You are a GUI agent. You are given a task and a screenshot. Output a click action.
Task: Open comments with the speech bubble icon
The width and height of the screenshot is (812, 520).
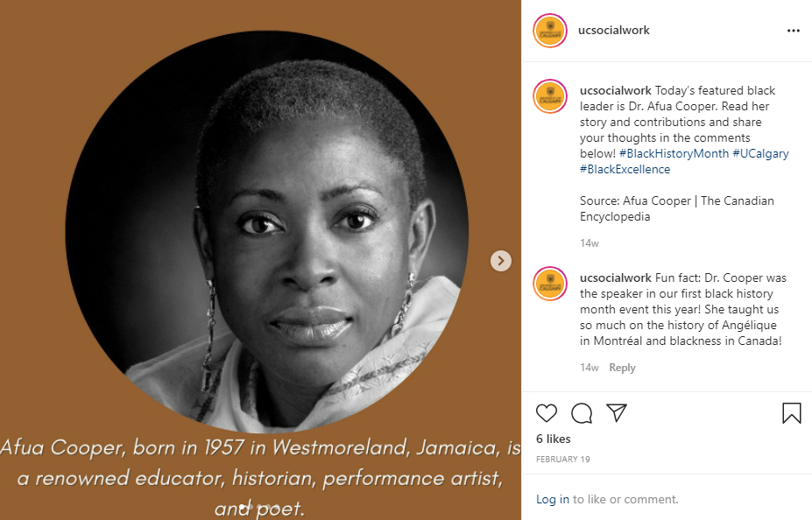point(582,413)
